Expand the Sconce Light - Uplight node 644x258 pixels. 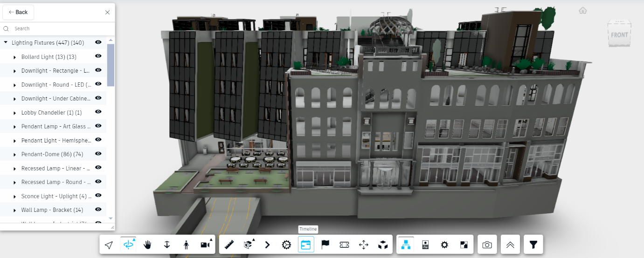(x=15, y=197)
